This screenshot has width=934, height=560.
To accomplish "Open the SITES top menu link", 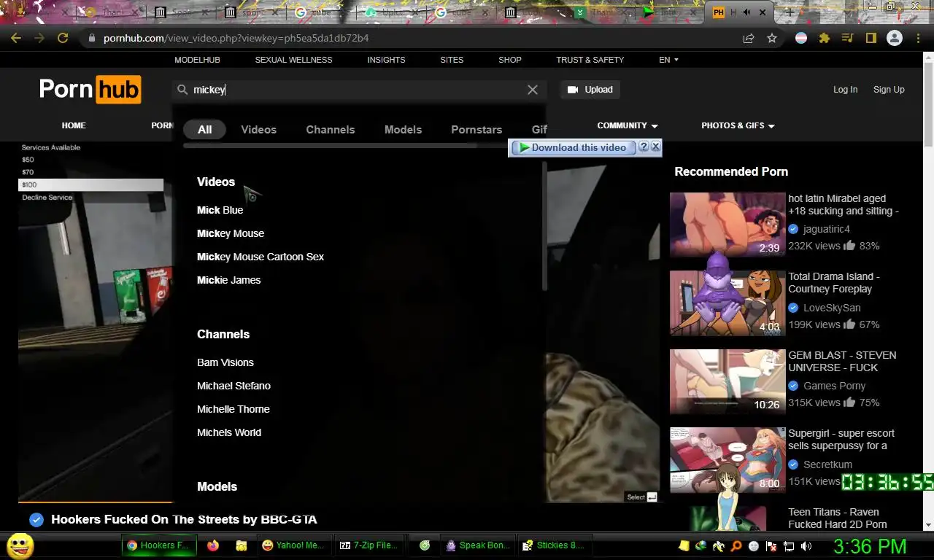I will 452,60.
